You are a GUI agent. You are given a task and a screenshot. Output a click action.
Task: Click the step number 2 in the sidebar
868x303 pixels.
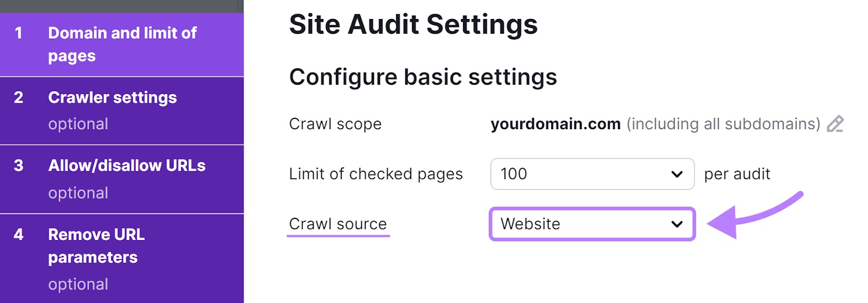pyautogui.click(x=18, y=98)
